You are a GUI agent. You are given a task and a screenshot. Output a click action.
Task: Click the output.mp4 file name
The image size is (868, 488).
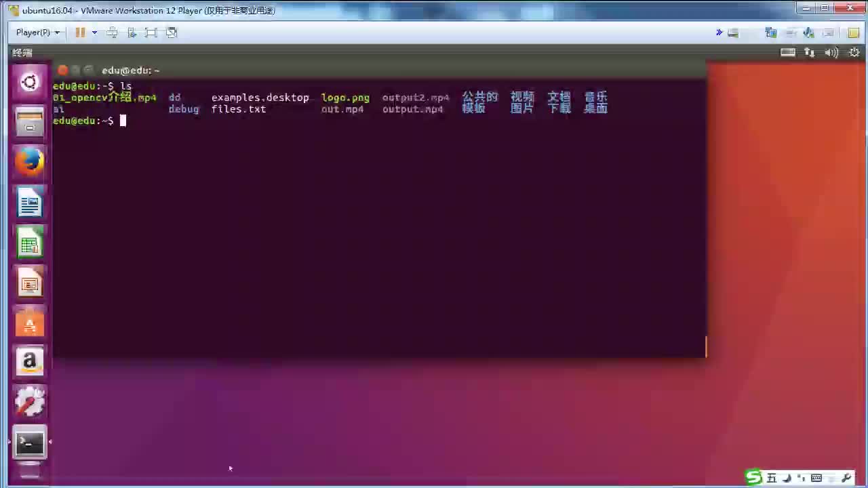pyautogui.click(x=412, y=109)
